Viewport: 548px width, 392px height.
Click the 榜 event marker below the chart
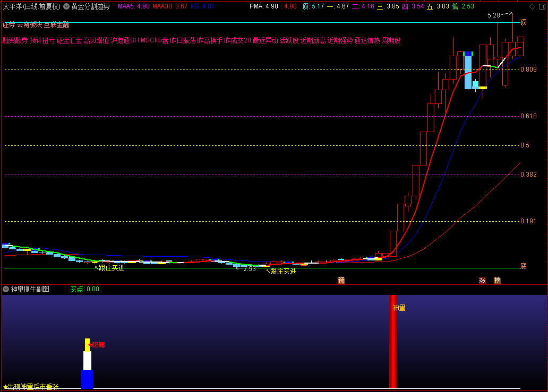[498, 280]
